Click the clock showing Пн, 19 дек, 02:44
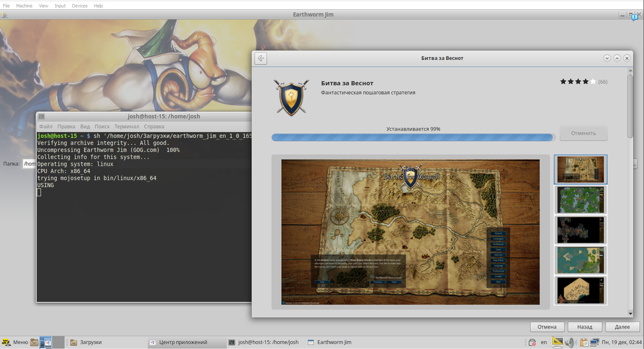The height and width of the screenshot is (349, 644). click(622, 342)
